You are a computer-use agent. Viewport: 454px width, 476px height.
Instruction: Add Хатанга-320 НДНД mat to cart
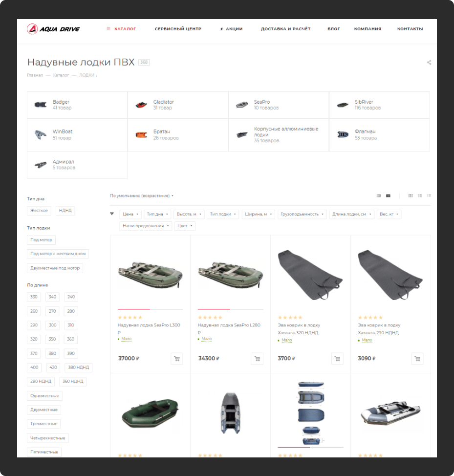pos(337,359)
